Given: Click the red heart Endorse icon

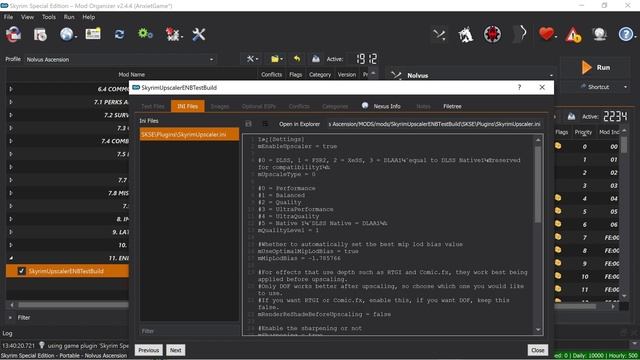Looking at the screenshot, I should pyautogui.click(x=546, y=33).
